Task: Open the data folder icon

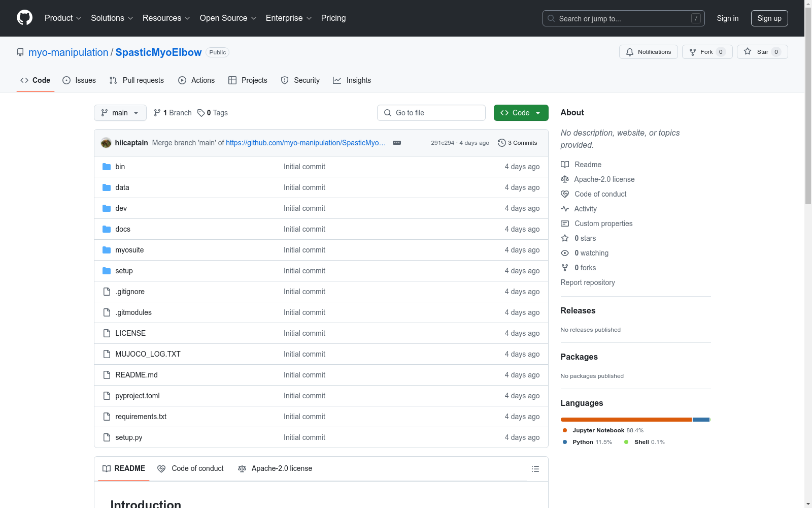Action: pyautogui.click(x=107, y=187)
